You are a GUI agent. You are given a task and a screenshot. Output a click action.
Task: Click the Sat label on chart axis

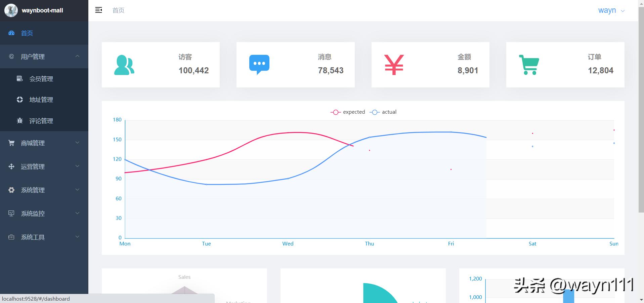(532, 244)
